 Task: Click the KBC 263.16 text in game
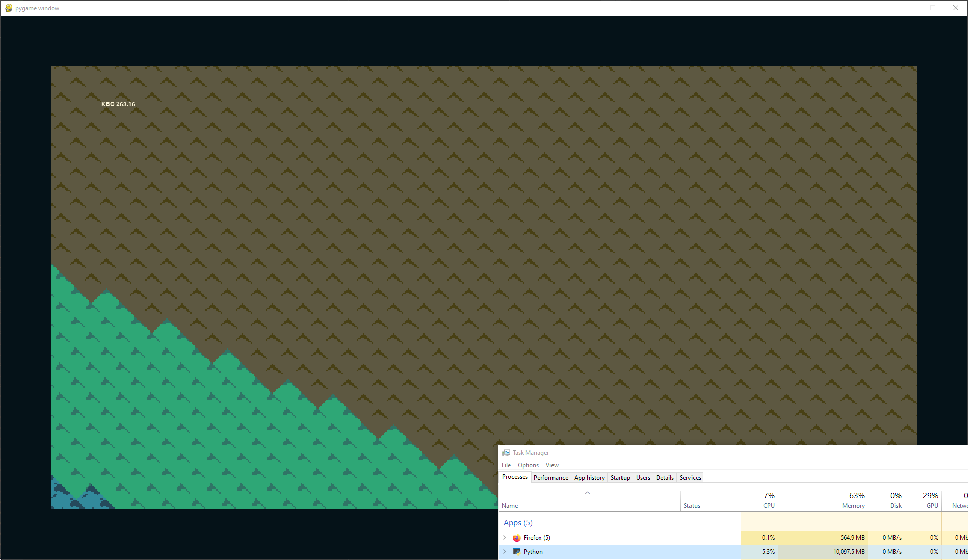pos(118,104)
